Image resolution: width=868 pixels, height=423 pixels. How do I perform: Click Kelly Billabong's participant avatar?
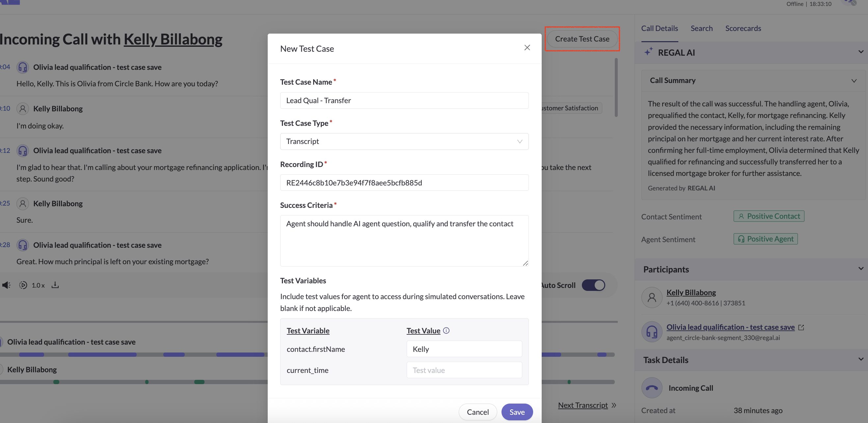[652, 297]
